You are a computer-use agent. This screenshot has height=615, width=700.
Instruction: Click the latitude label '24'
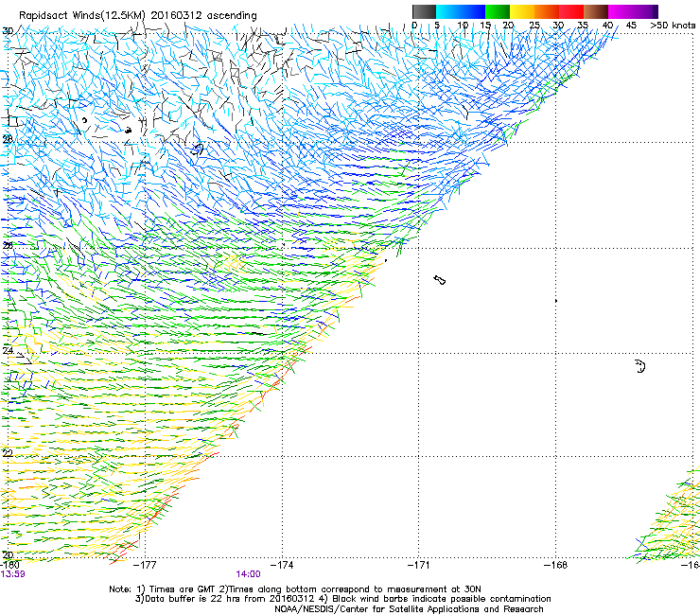pos(8,351)
